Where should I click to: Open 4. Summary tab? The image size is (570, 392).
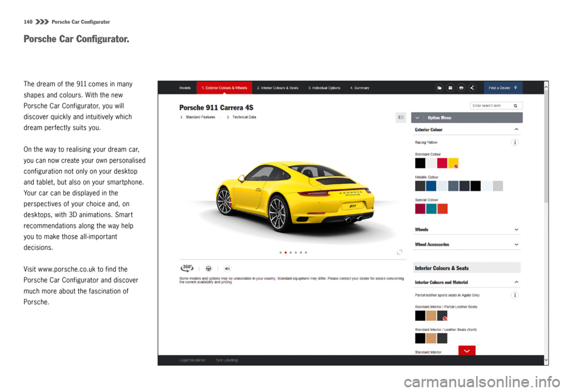360,88
